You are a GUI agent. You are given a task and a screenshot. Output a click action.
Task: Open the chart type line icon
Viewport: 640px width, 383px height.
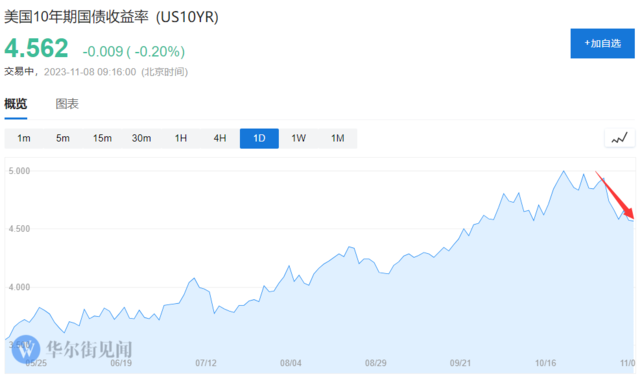click(619, 138)
